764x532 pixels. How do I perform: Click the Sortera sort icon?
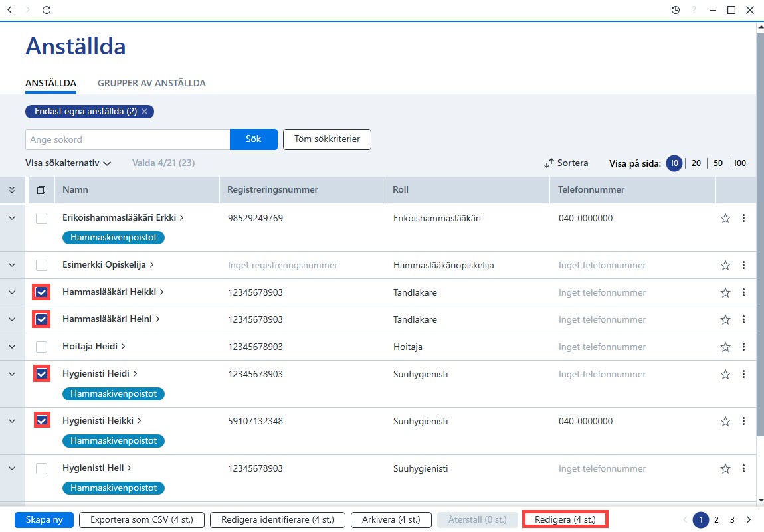tap(549, 163)
